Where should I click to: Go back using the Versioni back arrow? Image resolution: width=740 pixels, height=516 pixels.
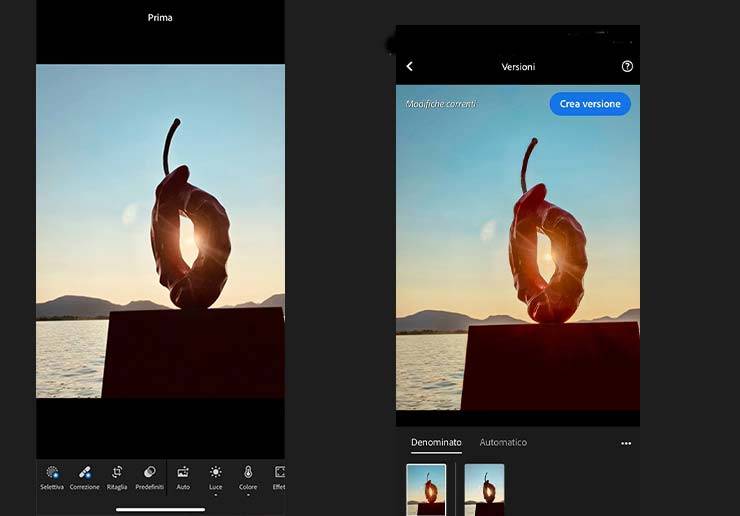tap(409, 66)
